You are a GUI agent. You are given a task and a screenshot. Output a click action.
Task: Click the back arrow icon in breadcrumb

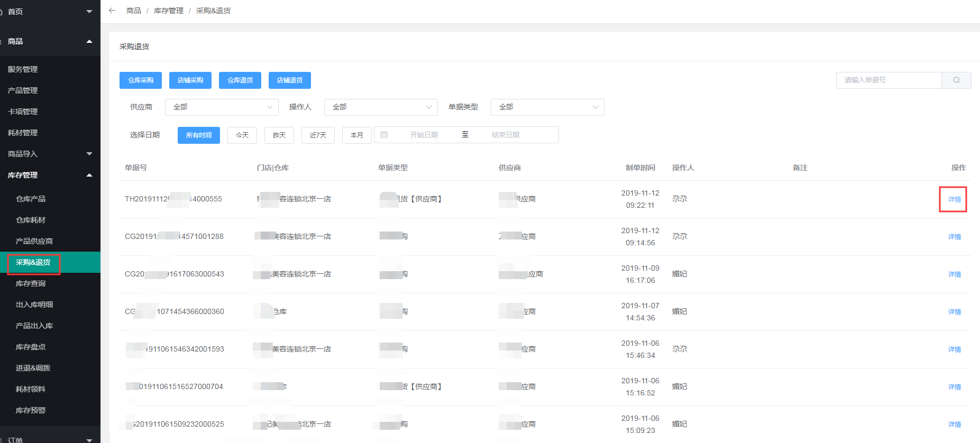112,11
